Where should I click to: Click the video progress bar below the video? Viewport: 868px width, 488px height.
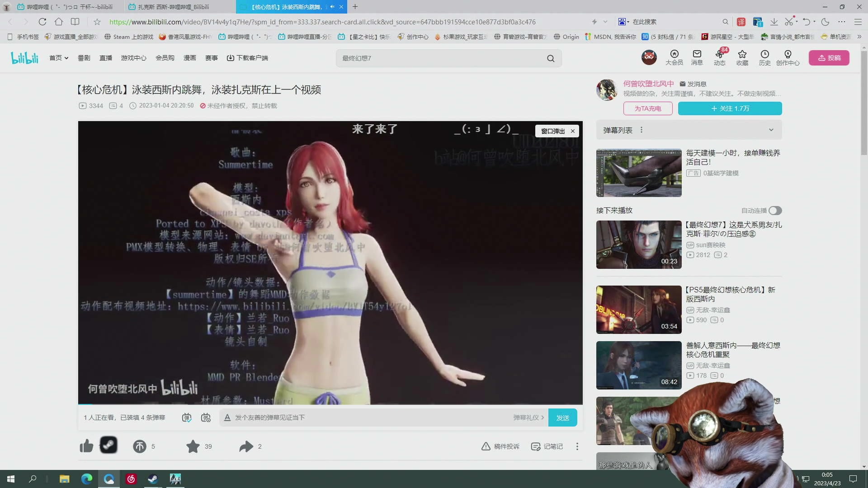(x=330, y=404)
